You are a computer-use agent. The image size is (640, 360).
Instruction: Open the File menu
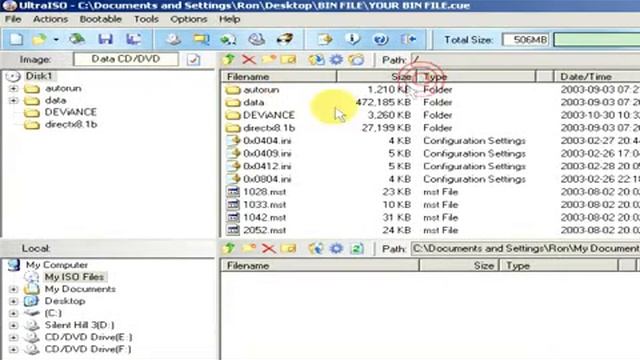click(x=13, y=19)
